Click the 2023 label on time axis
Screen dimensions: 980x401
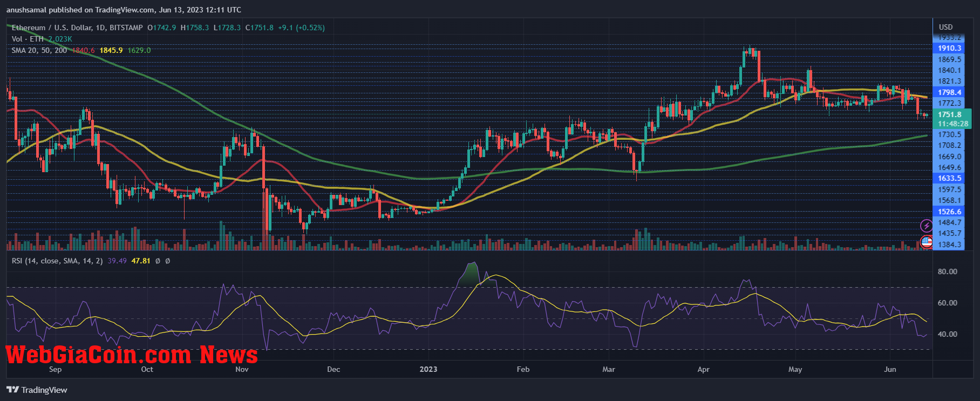coord(428,369)
